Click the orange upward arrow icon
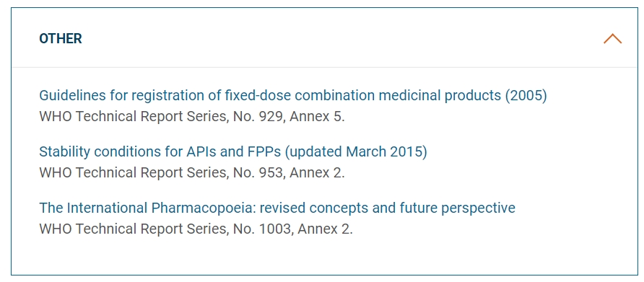This screenshot has height=282, width=644. pos(612,38)
